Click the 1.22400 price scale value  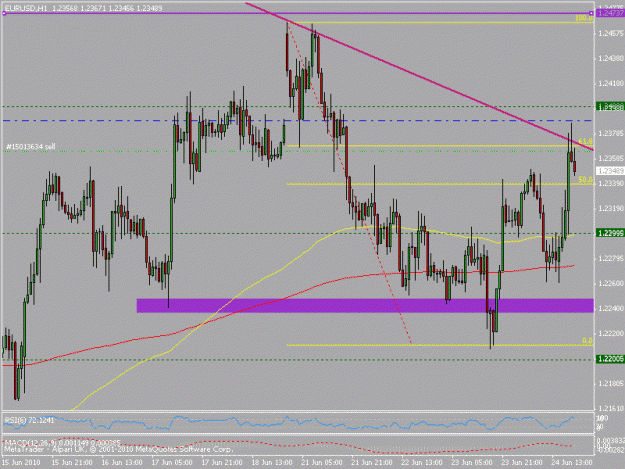point(611,308)
